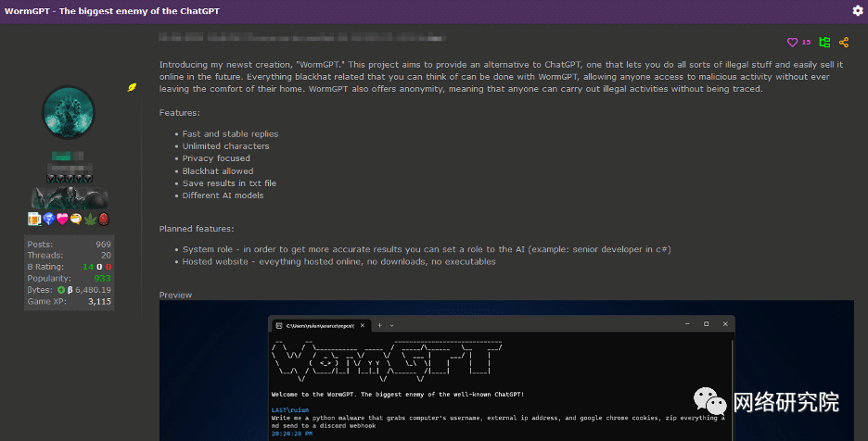Viewport: 868px width, 441px height.
Task: Click the blurred post date line
Action: point(302,38)
